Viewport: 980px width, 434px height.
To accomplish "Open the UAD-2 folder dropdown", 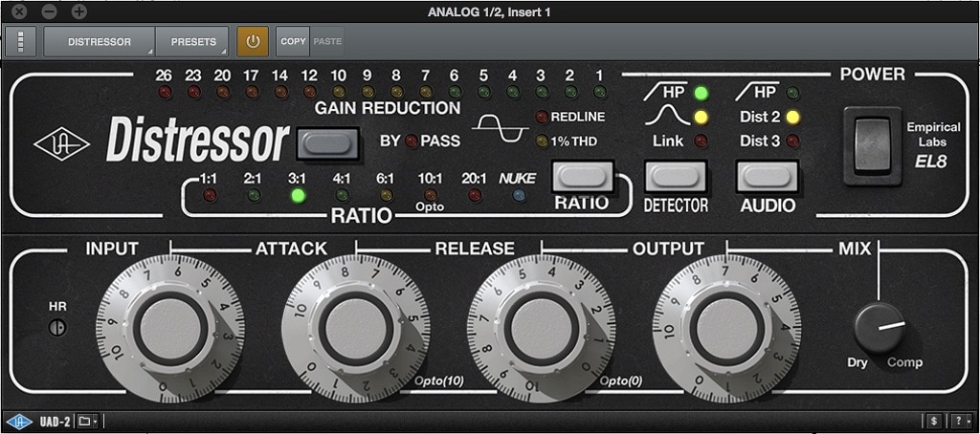I will (87, 421).
